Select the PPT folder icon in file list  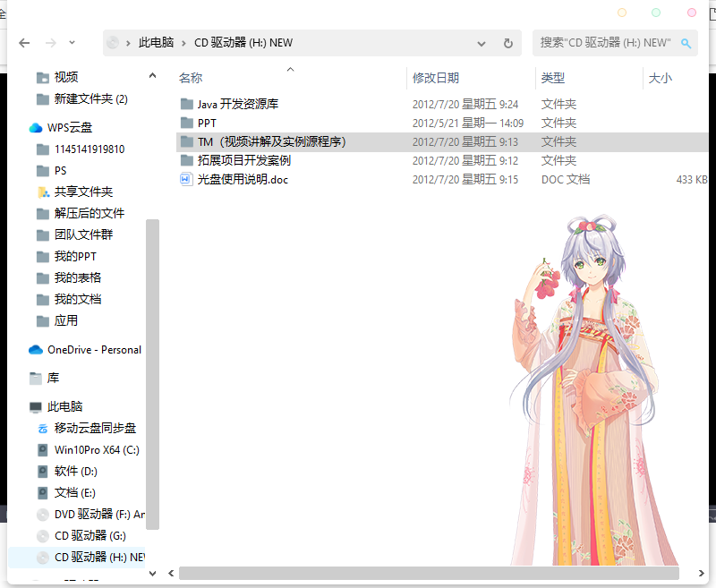[x=187, y=123]
